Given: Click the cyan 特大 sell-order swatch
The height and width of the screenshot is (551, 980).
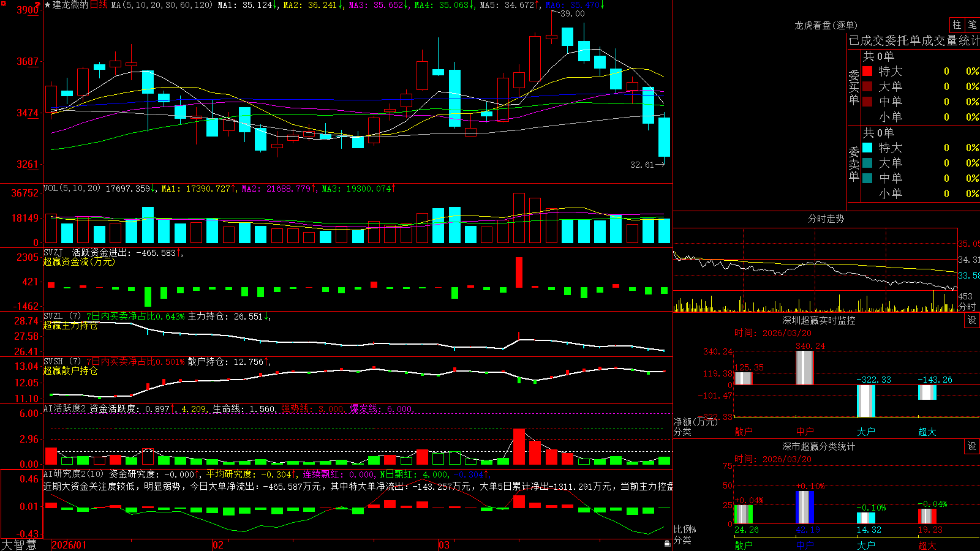Looking at the screenshot, I should (x=867, y=148).
